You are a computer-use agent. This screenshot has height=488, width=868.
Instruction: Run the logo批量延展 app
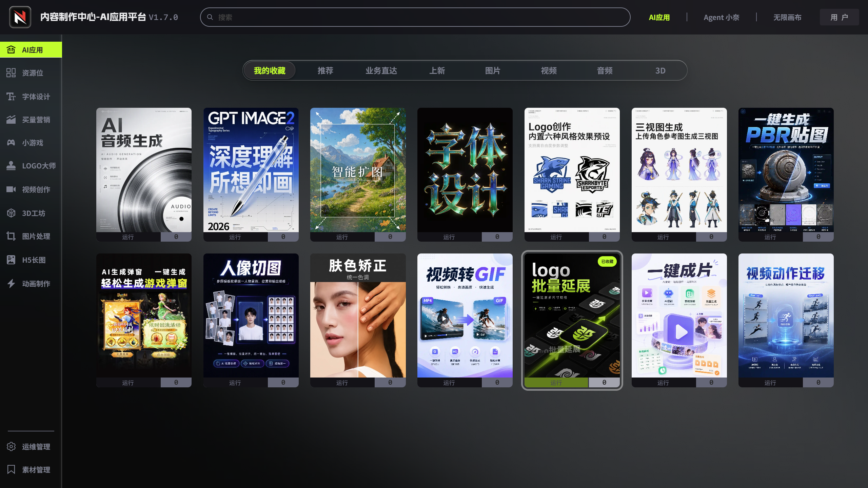(x=556, y=383)
